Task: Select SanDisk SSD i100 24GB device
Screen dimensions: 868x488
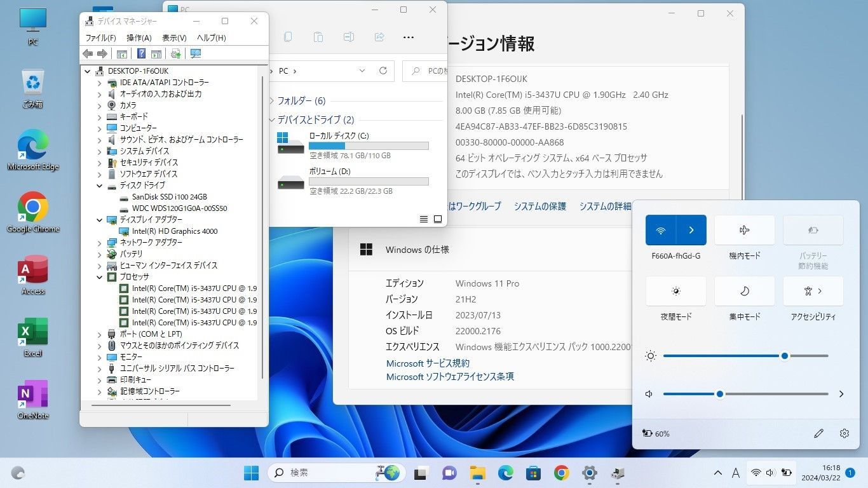Action: click(163, 197)
